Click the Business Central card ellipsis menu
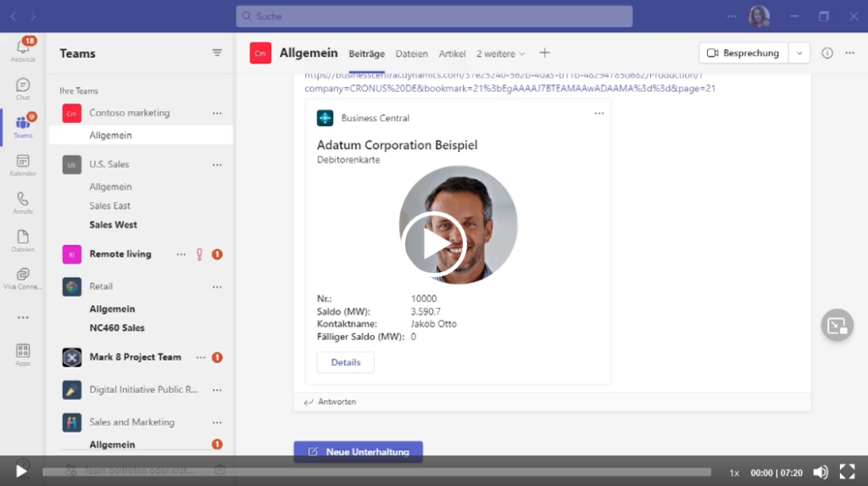Viewport: 868px width, 486px height. pyautogui.click(x=599, y=113)
